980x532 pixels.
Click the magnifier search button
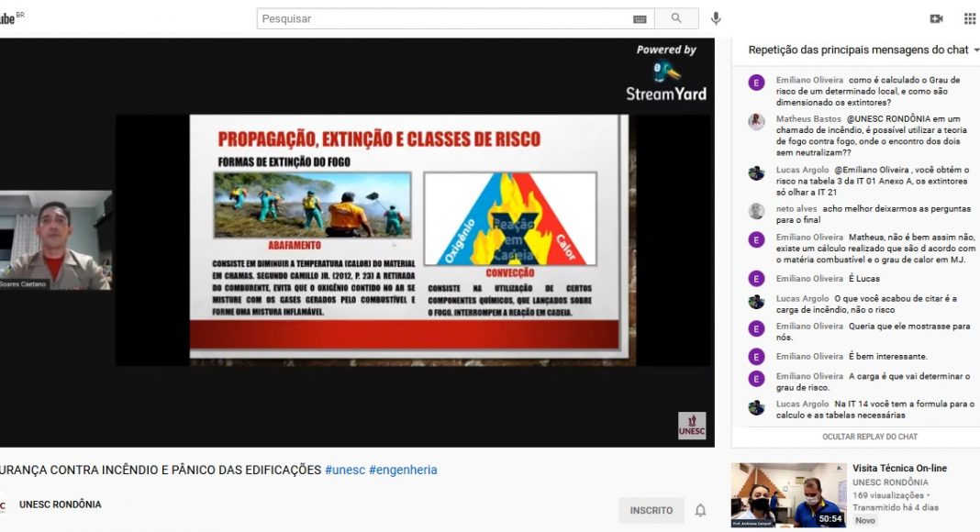click(x=677, y=18)
